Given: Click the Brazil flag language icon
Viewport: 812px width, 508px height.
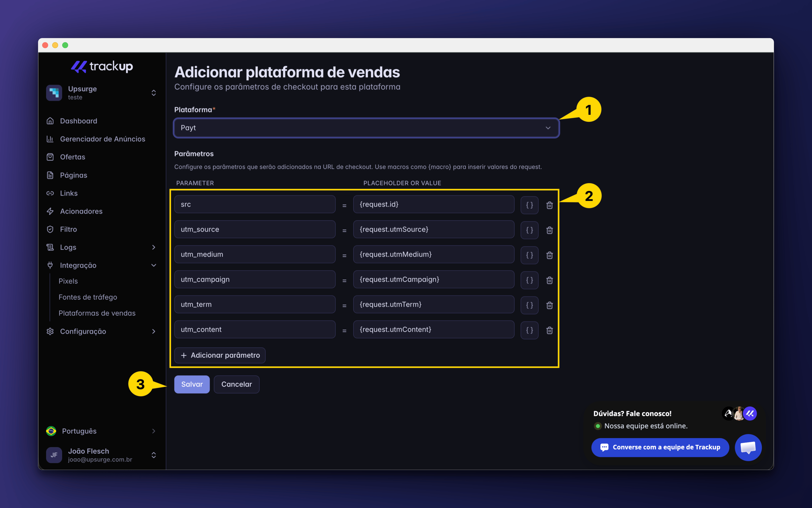Looking at the screenshot, I should tap(51, 431).
